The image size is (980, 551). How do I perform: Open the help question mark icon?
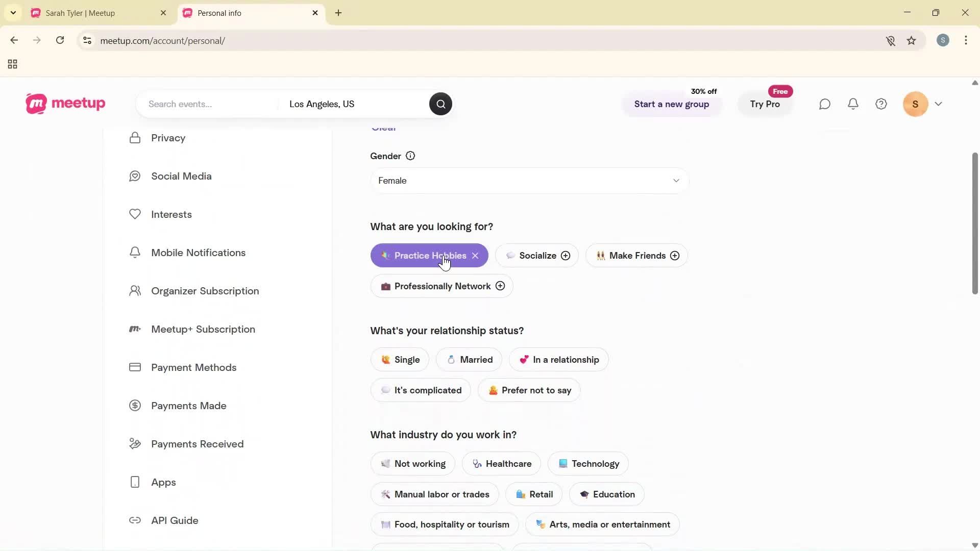[881, 104]
